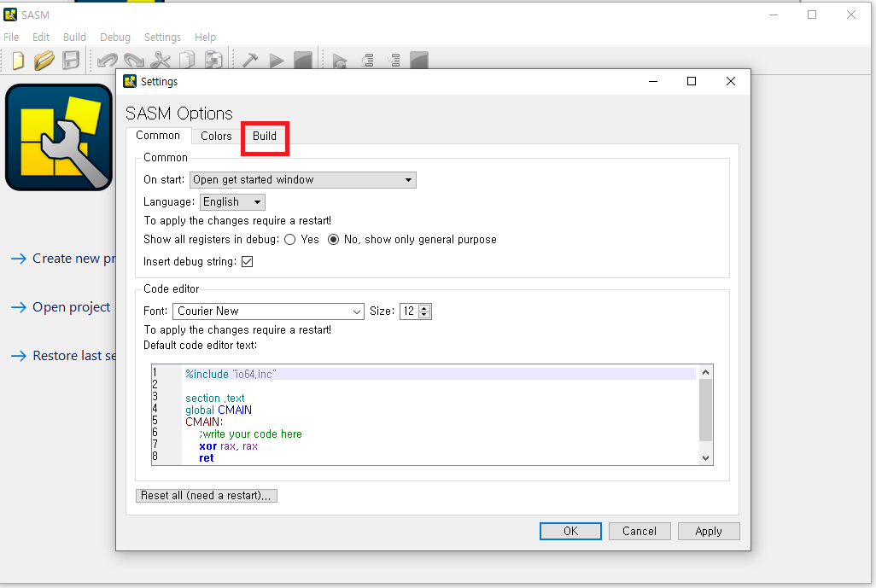Open the Edit menu

(x=41, y=37)
